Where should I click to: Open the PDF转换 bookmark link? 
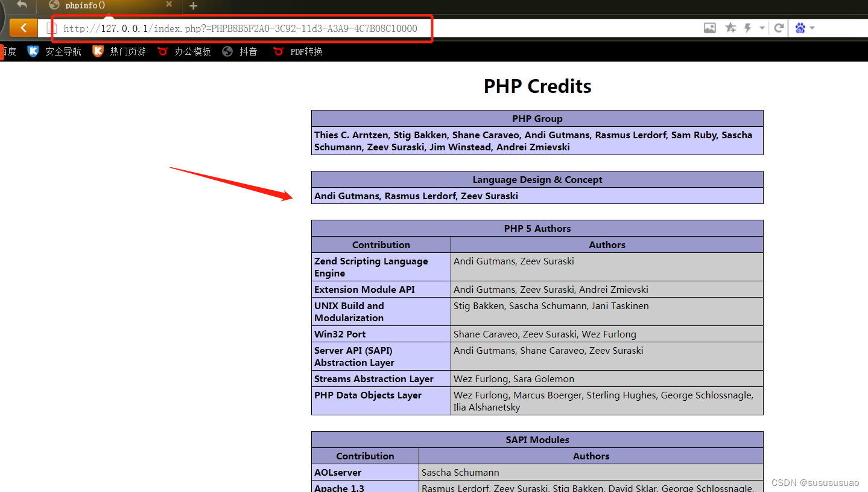click(x=305, y=51)
